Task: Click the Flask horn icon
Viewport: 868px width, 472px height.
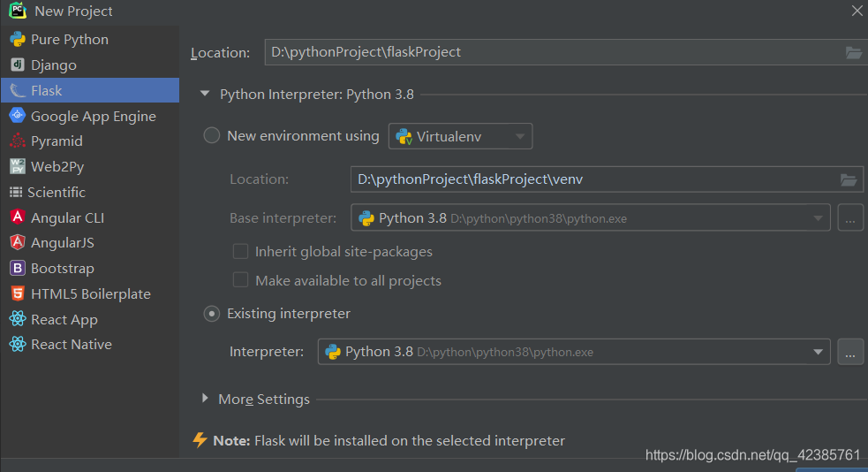Action: pos(18,90)
